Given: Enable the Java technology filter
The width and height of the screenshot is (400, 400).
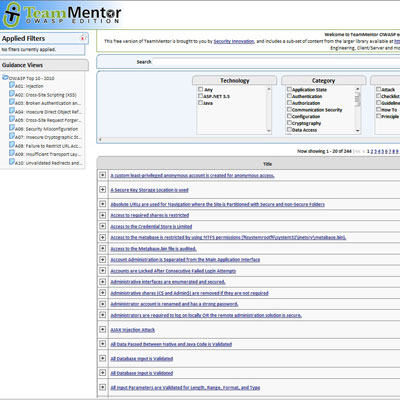Looking at the screenshot, I should pyautogui.click(x=200, y=103).
